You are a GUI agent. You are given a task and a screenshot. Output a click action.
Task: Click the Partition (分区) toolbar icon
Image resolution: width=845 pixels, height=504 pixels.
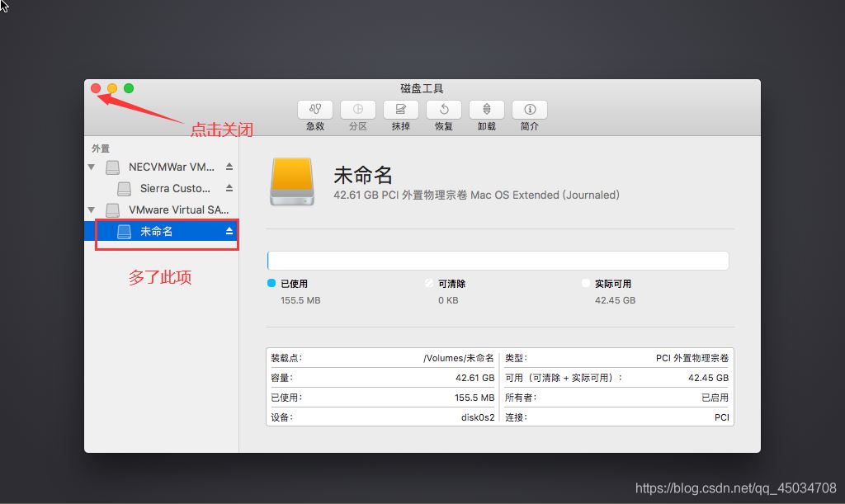click(358, 110)
